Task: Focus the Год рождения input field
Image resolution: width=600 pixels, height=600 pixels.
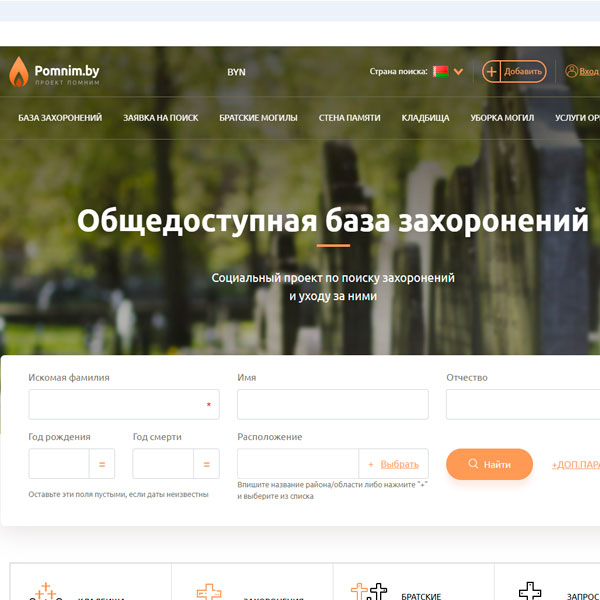Action: (59, 463)
